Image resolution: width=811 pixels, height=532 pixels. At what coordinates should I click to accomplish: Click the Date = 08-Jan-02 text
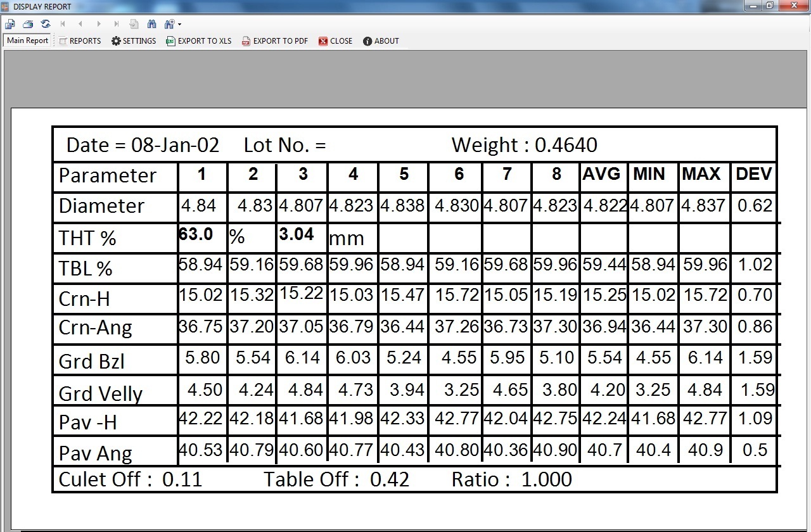(143, 145)
